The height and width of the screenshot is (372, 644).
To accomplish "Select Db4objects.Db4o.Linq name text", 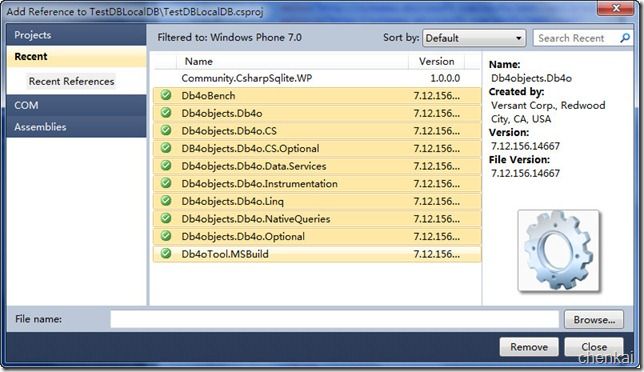I will click(x=232, y=201).
